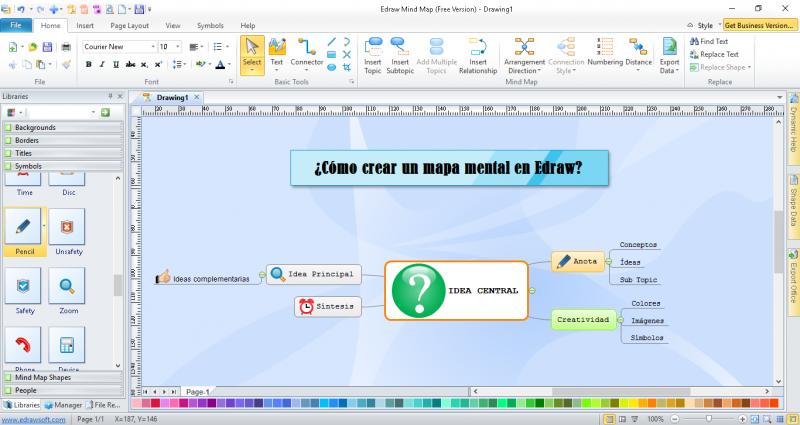Select the Text tool in Basic Tools

pos(277,52)
